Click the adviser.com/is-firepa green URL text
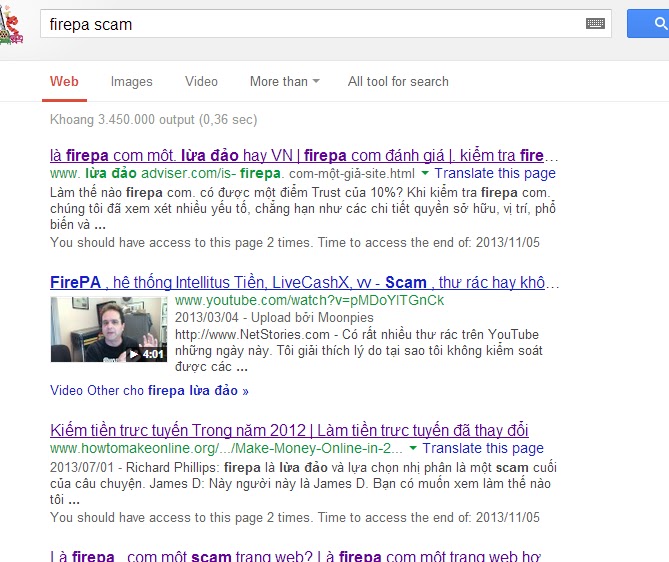669x562 pixels. pyautogui.click(x=232, y=173)
